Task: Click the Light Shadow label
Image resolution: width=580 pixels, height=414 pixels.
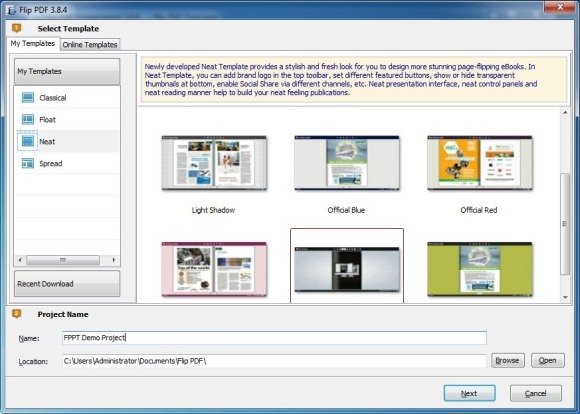Action: (213, 210)
